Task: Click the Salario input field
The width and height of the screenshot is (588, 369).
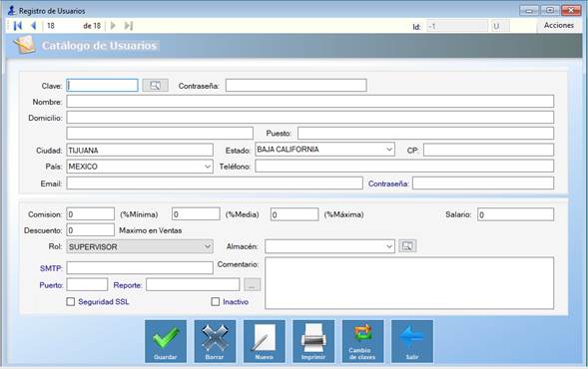Action: click(x=516, y=214)
